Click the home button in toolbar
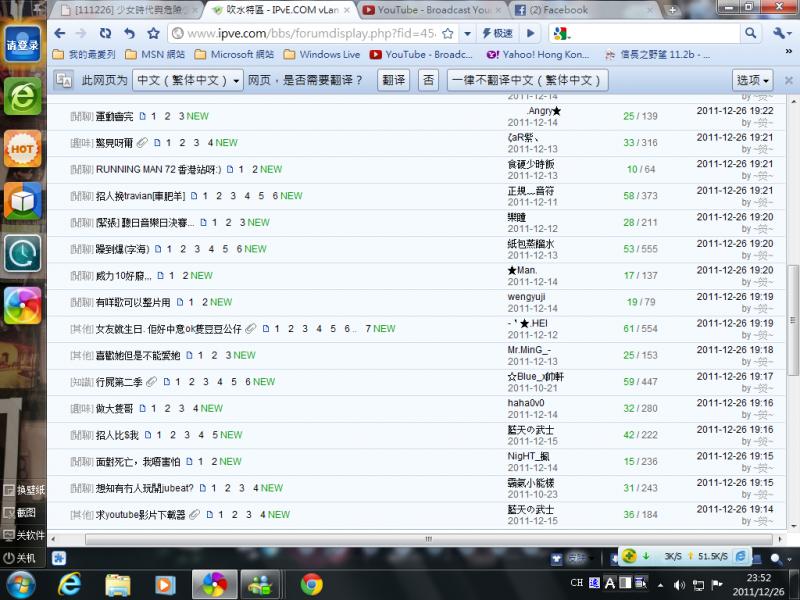Screen dimensions: 800x600 (x=130, y=33)
